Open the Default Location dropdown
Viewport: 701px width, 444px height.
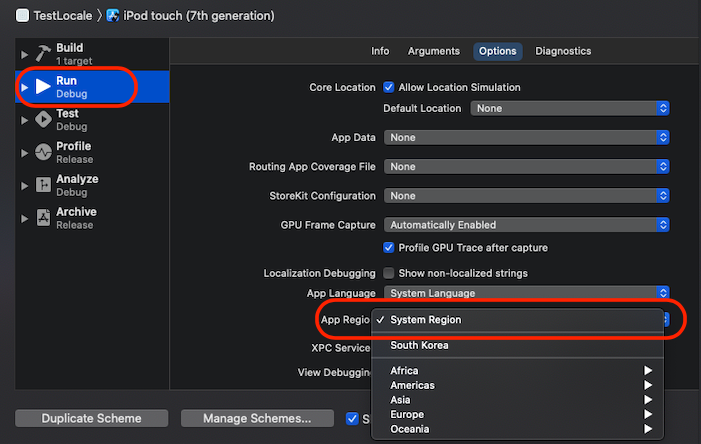click(570, 108)
